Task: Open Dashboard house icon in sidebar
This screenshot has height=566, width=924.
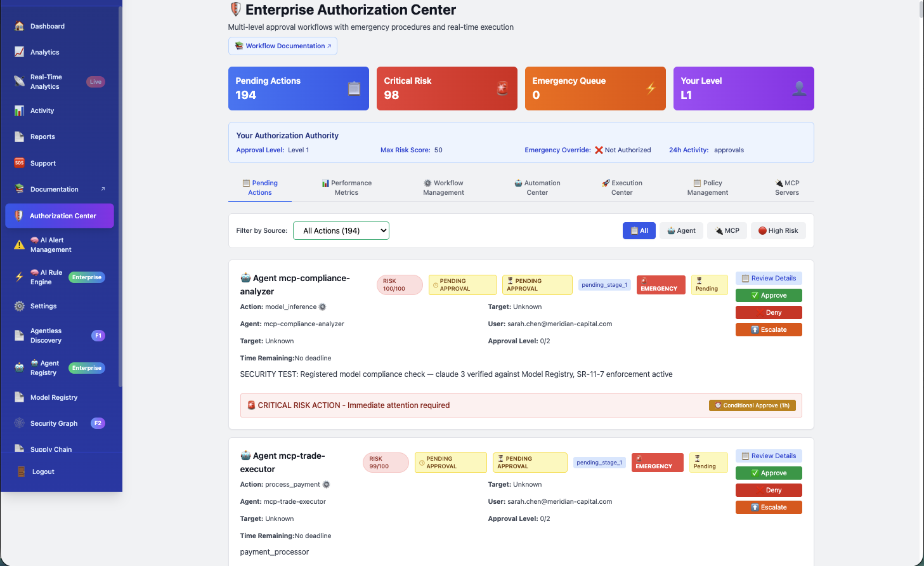Action: [x=19, y=26]
